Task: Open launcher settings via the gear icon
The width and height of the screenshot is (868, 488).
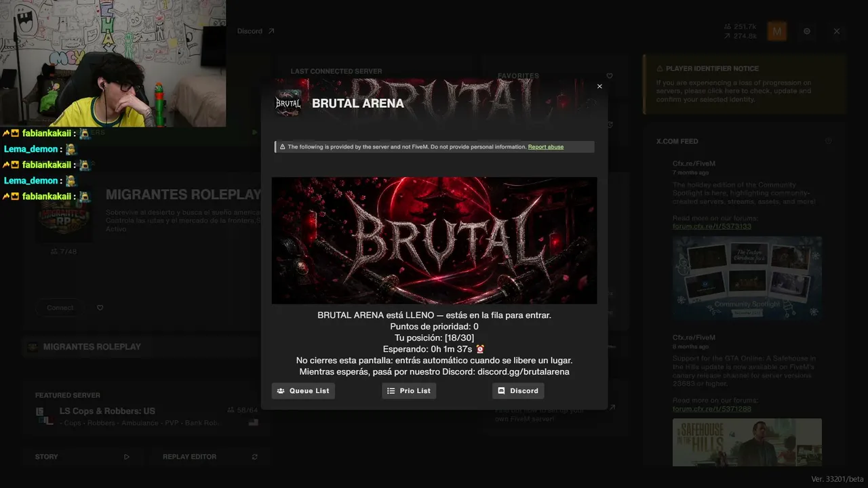Action: point(807,31)
